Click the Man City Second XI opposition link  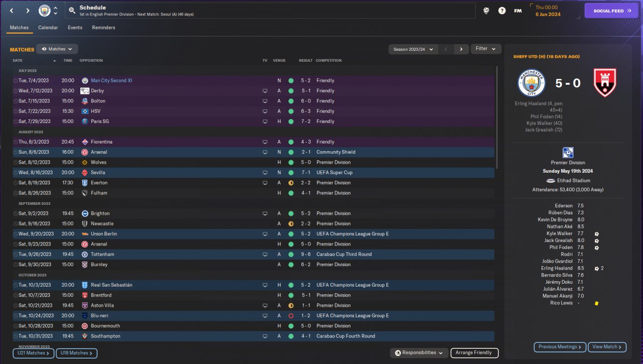(112, 81)
